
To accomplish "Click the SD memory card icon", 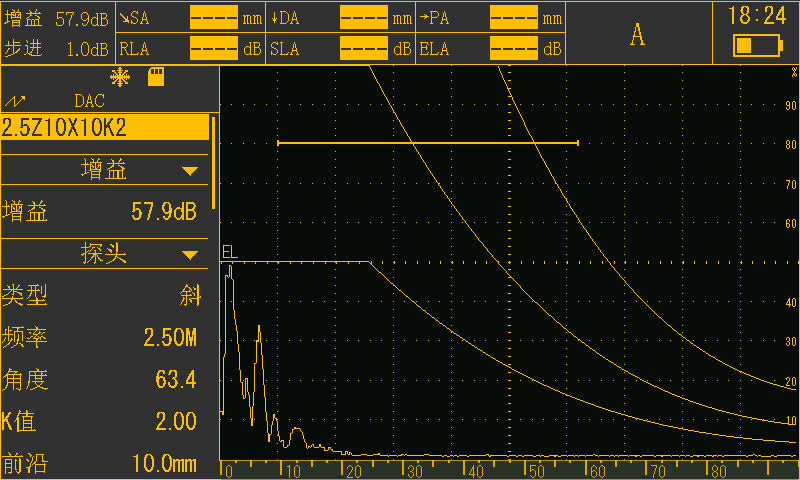I will pos(156,77).
